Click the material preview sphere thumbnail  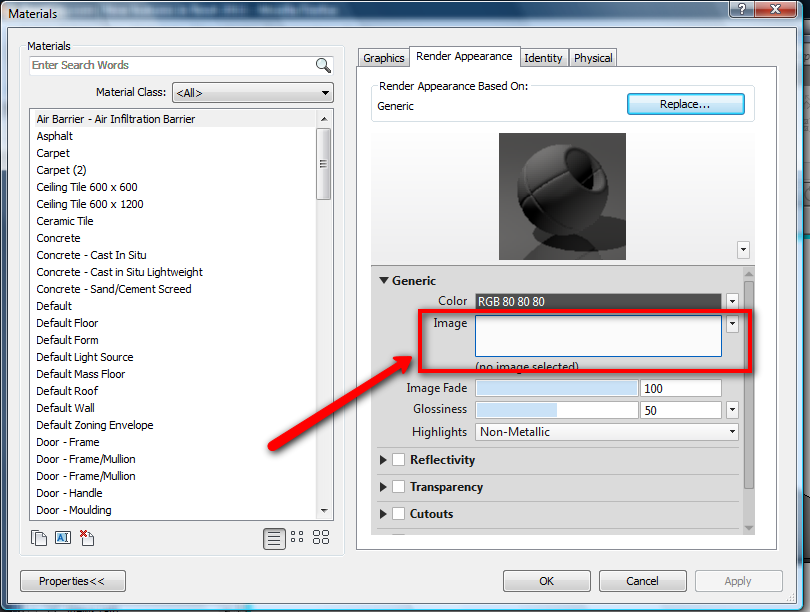click(562, 196)
